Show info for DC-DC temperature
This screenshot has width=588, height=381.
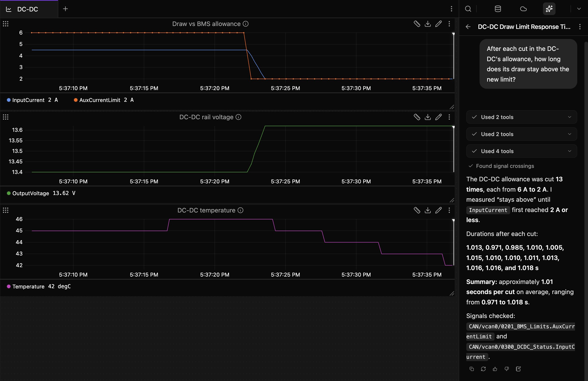(240, 210)
